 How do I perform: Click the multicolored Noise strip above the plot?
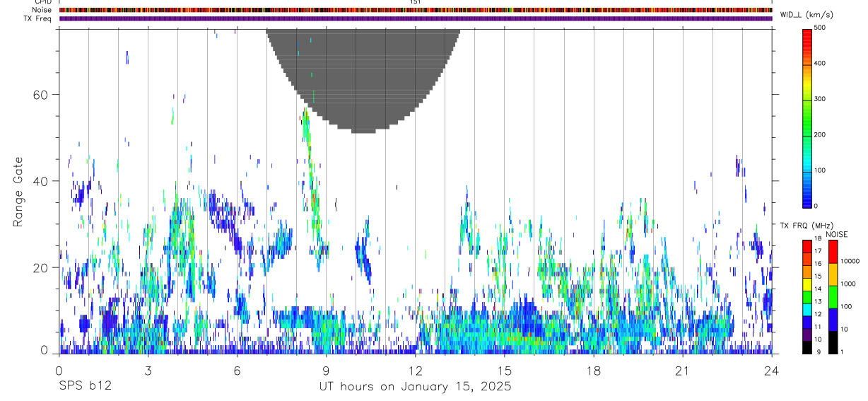tap(416, 10)
